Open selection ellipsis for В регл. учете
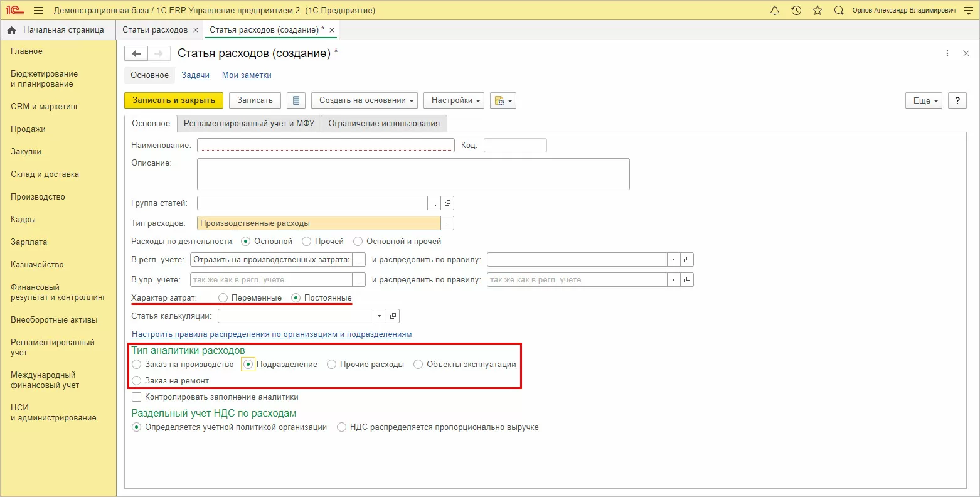The width and height of the screenshot is (980, 497). coord(360,260)
